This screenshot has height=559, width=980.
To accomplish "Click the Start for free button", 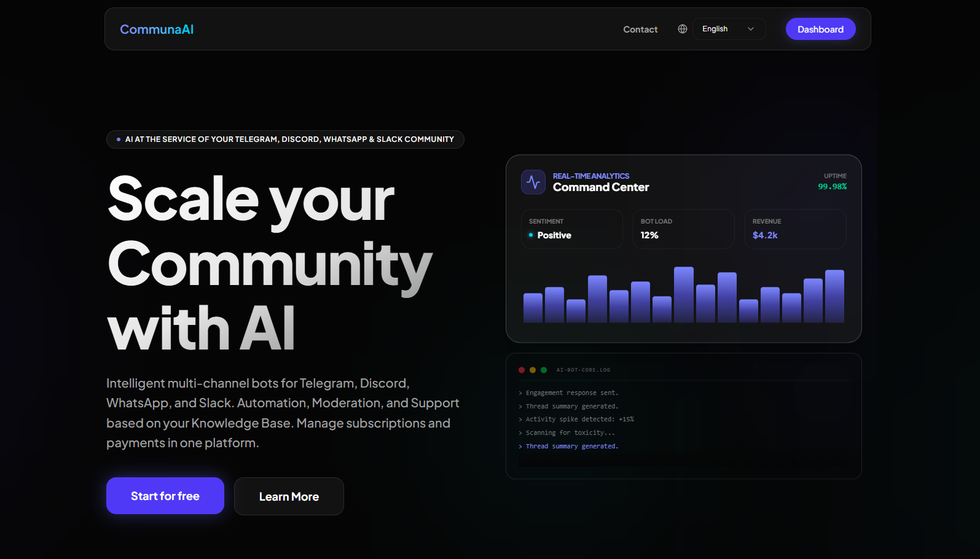I will coord(165,496).
